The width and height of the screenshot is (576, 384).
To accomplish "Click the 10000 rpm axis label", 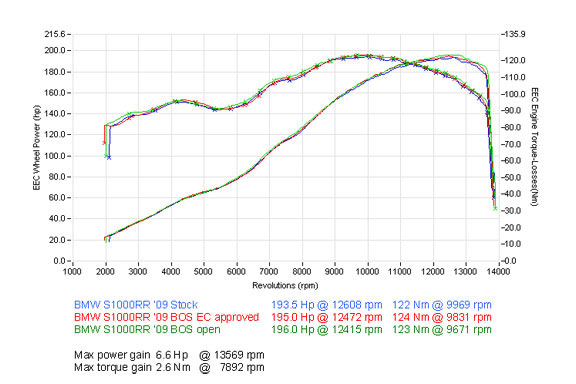I will tap(367, 272).
